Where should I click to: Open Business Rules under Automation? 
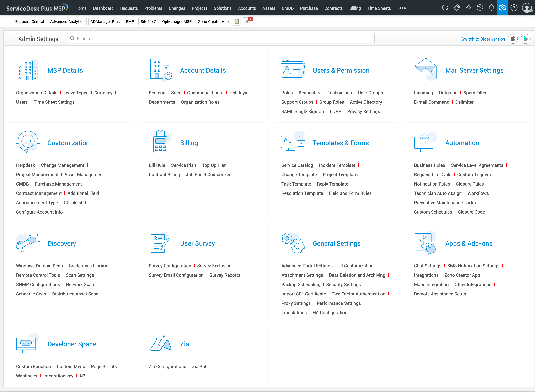point(429,165)
